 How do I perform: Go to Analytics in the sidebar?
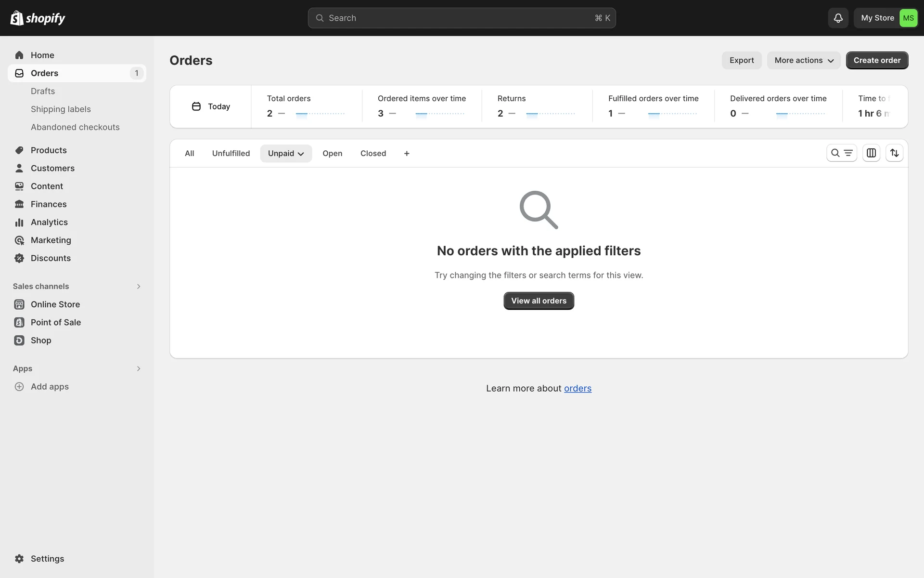pyautogui.click(x=49, y=222)
